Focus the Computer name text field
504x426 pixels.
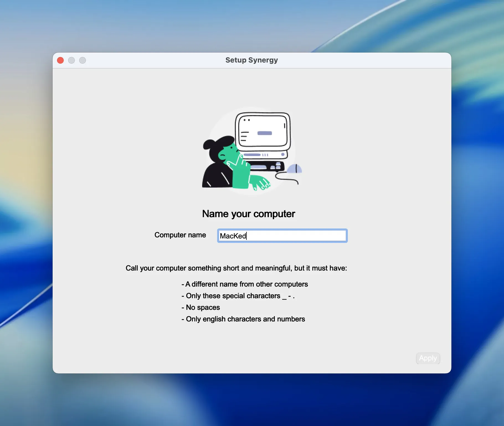tap(296, 236)
